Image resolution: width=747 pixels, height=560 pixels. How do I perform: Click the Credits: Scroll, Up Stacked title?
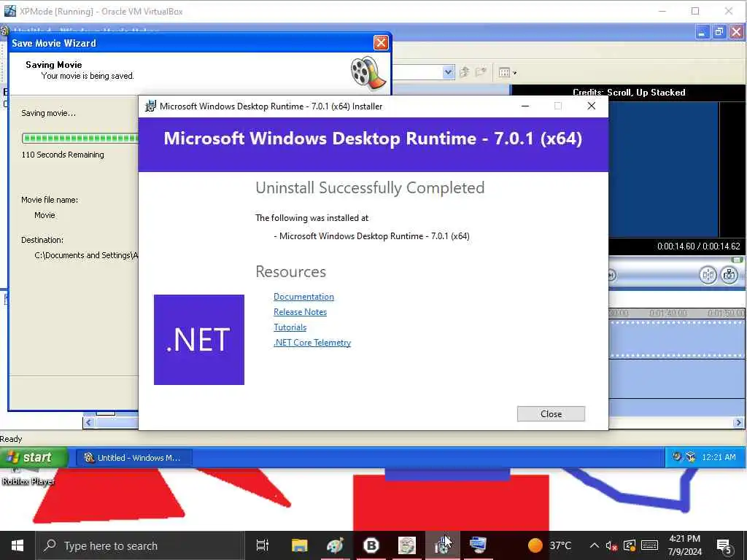(x=629, y=93)
